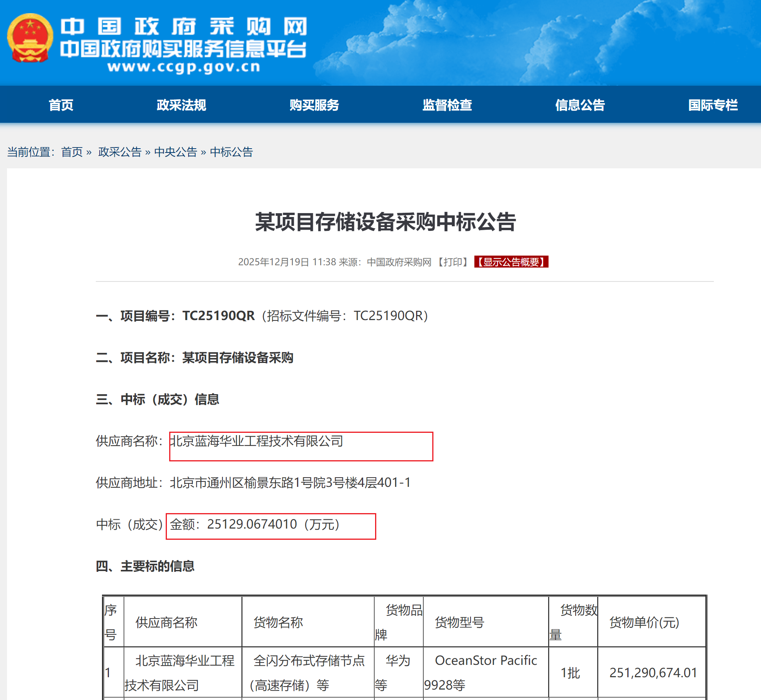Click the OceanStor Pacific 9928等 table cell
The height and width of the screenshot is (700, 761).
point(486,672)
